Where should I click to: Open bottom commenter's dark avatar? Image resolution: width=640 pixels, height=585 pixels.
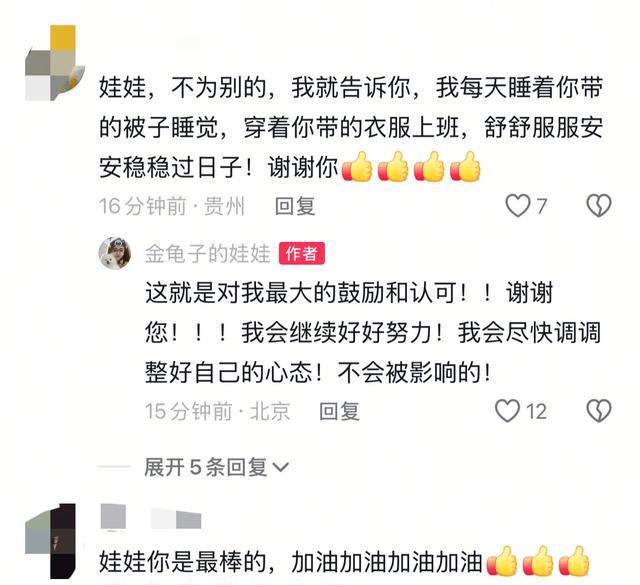(x=51, y=541)
